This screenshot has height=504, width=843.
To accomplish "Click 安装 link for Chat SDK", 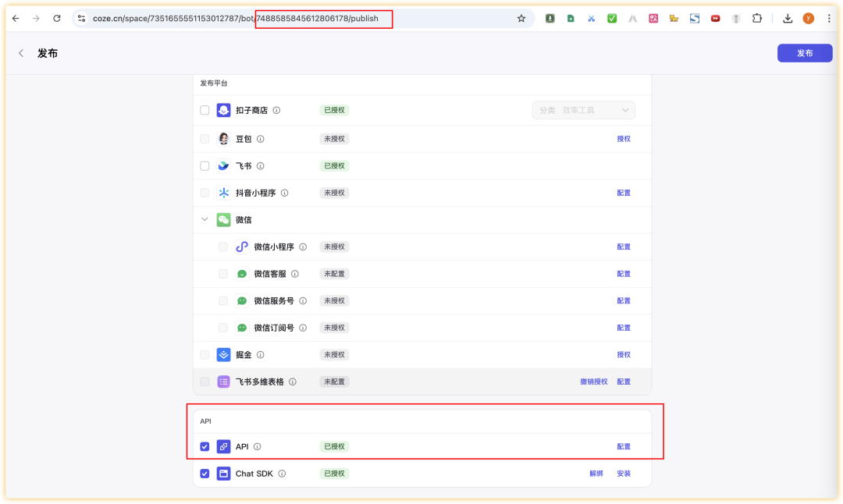I will (x=624, y=474).
